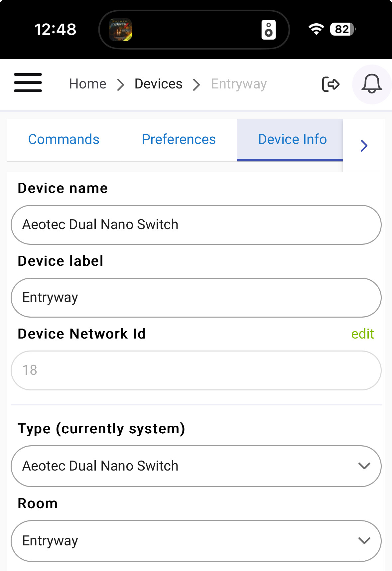Tap the speaker icon in Dynamic Island
Image resolution: width=392 pixels, height=571 pixels.
coord(269,30)
